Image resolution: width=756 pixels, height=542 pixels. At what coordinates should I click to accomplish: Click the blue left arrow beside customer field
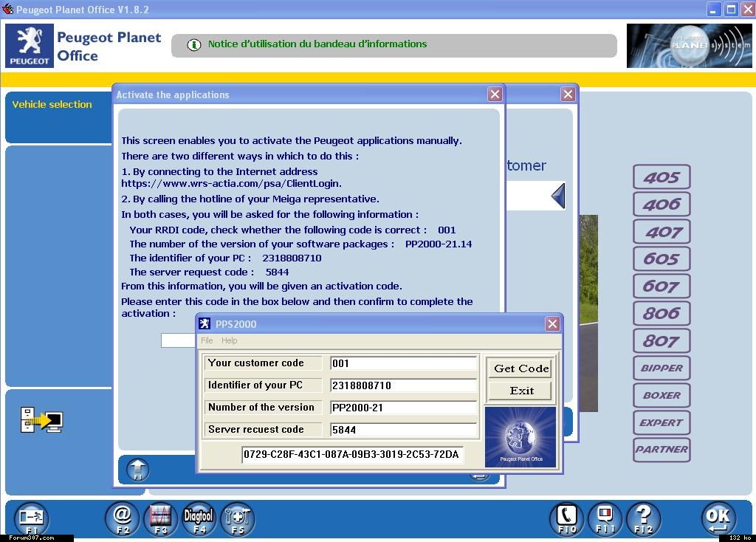coord(558,196)
